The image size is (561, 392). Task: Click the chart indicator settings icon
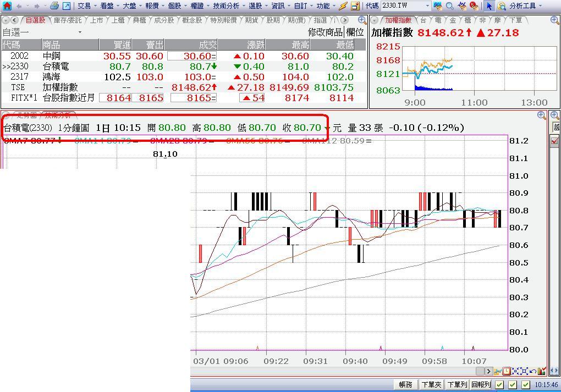point(498,371)
